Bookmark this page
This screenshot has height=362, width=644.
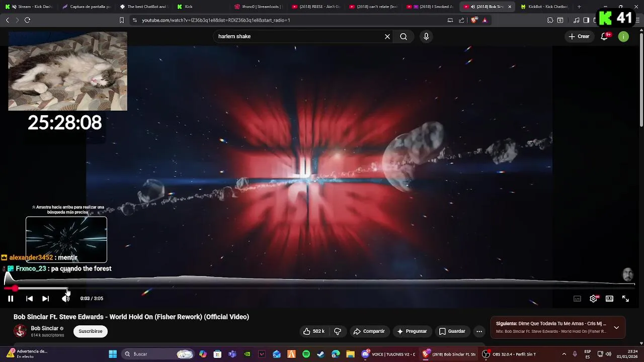coord(121,20)
